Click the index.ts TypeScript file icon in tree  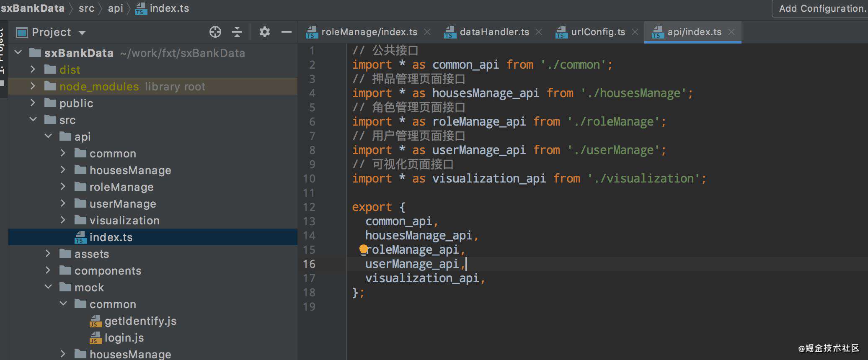point(80,237)
